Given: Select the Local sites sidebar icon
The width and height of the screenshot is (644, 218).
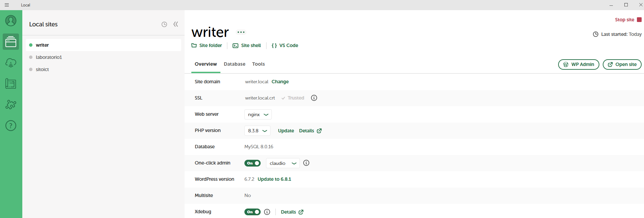Looking at the screenshot, I should click(x=11, y=42).
